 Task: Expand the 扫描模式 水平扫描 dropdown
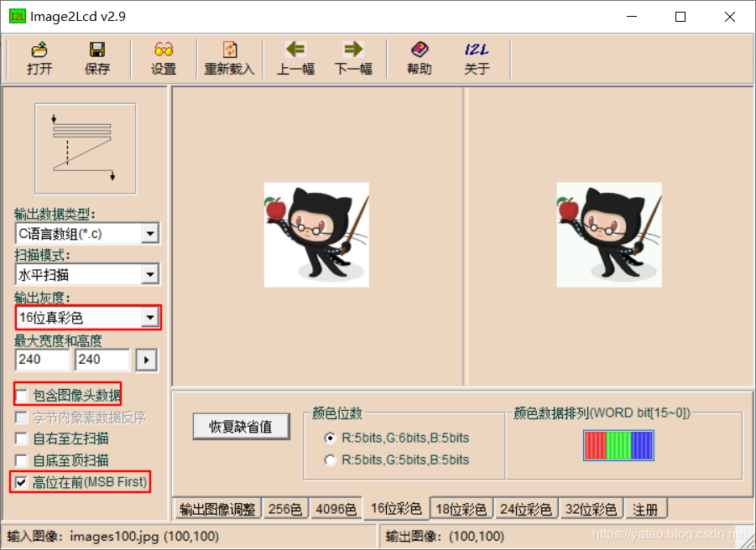click(150, 274)
